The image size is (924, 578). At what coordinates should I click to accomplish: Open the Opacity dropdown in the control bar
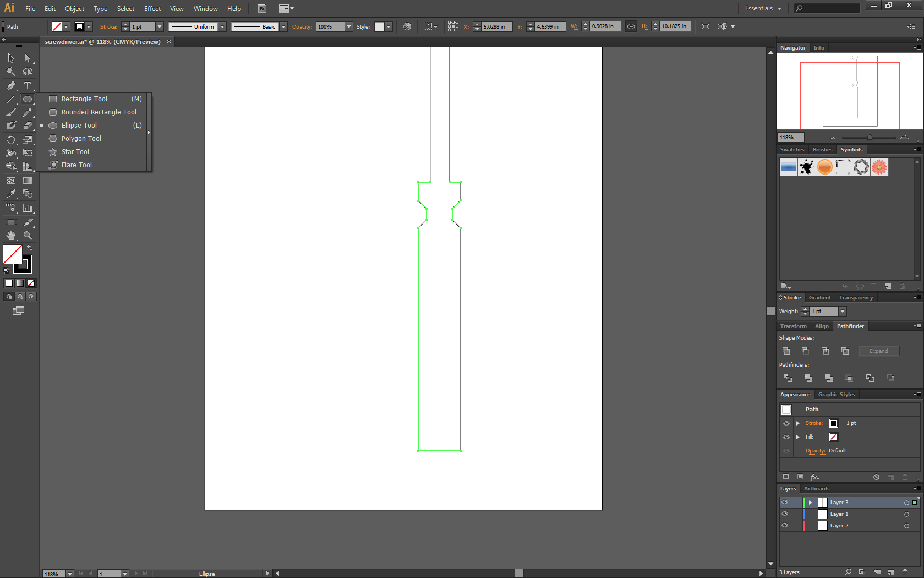coord(348,26)
